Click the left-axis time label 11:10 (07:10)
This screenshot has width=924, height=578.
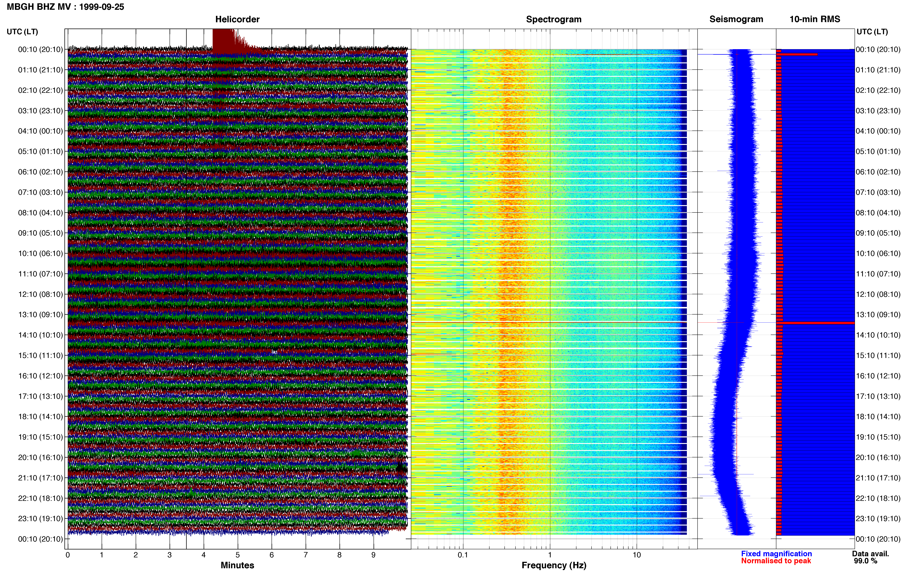coord(41,274)
